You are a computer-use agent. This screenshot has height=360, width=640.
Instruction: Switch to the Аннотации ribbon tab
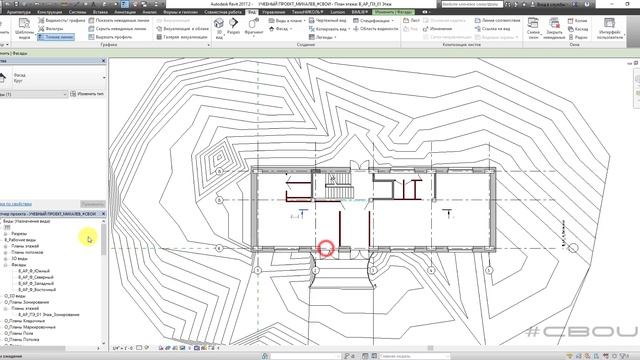pos(124,12)
